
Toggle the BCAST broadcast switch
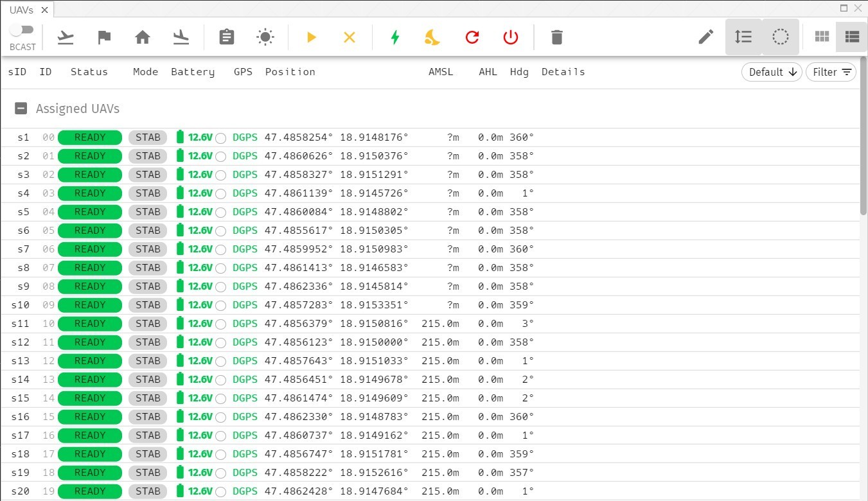[22, 29]
